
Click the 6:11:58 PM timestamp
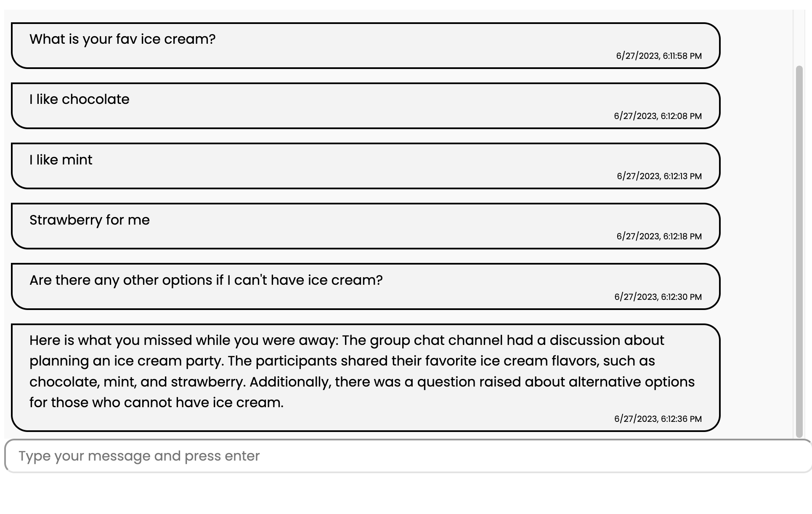[x=659, y=56]
